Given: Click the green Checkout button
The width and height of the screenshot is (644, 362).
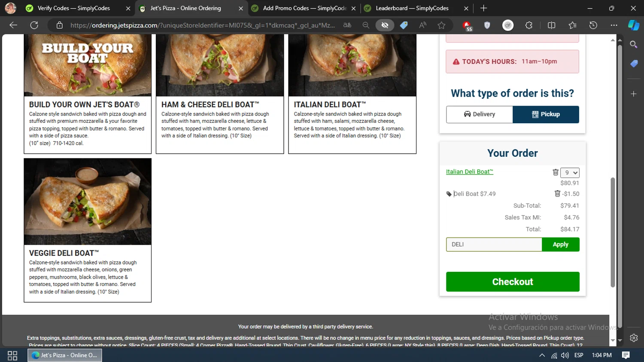Looking at the screenshot, I should click(x=513, y=282).
